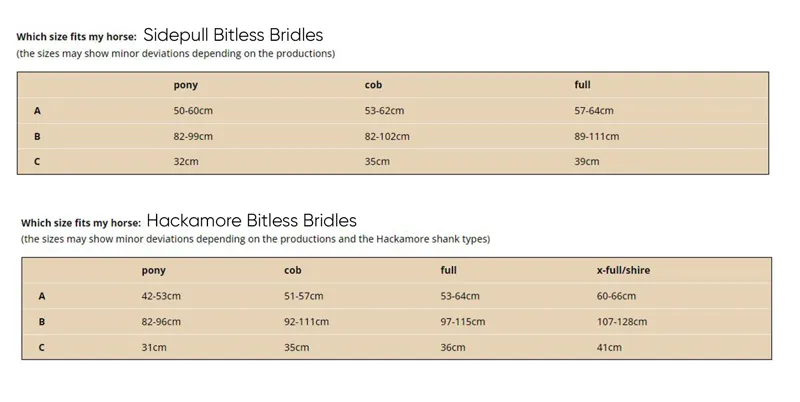Click the Hackamore Bitless Bridles heading
The width and height of the screenshot is (800, 402).
(x=252, y=220)
